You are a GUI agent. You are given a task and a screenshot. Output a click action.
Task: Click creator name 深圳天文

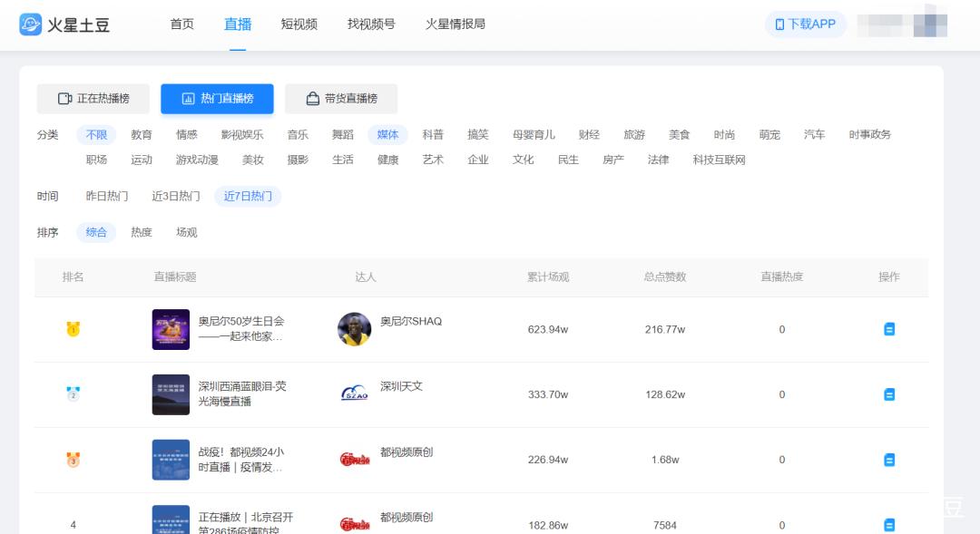click(401, 386)
